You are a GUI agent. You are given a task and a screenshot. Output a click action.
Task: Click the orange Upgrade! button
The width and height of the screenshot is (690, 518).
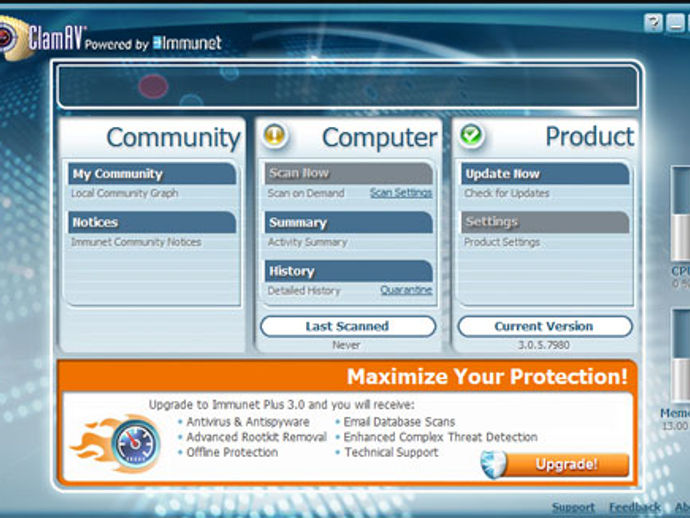tap(567, 464)
